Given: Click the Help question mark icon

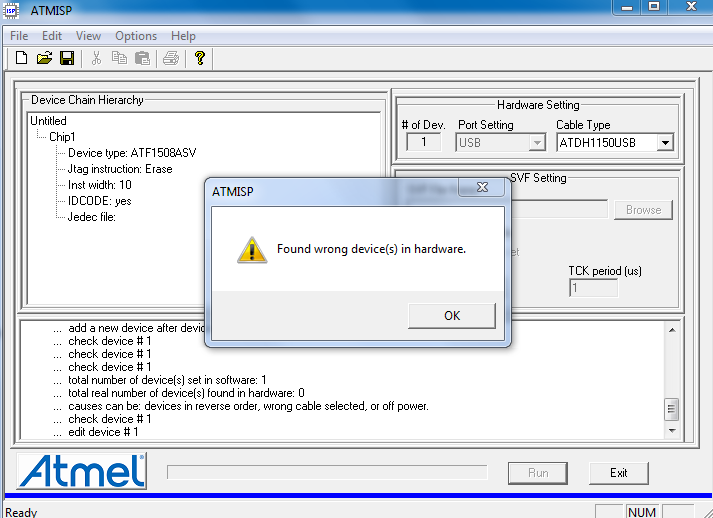Looking at the screenshot, I should tap(200, 58).
